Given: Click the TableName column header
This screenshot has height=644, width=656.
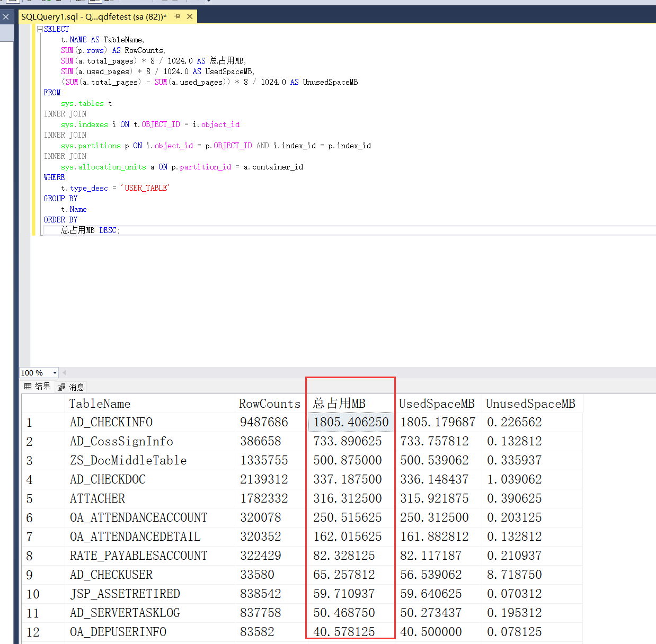Looking at the screenshot, I should (150, 404).
